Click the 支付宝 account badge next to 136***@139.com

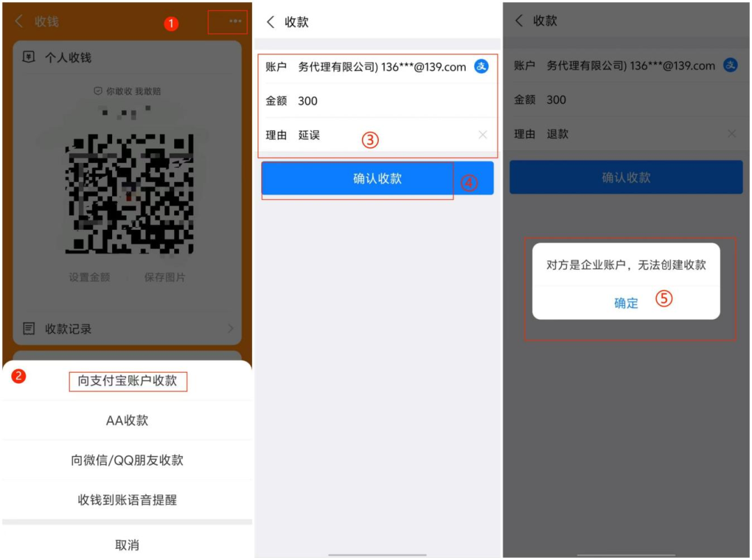480,68
